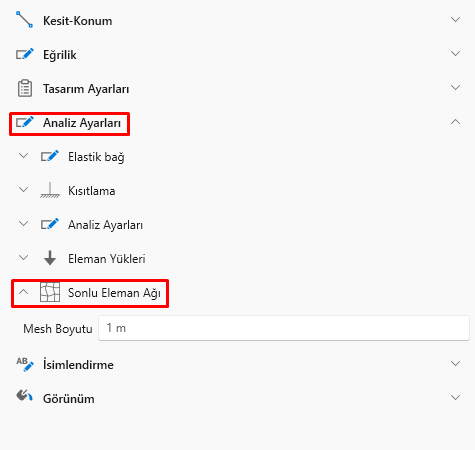The height and width of the screenshot is (450, 475).
Task: Select the Eleman Yükleri label
Action: coord(107,259)
